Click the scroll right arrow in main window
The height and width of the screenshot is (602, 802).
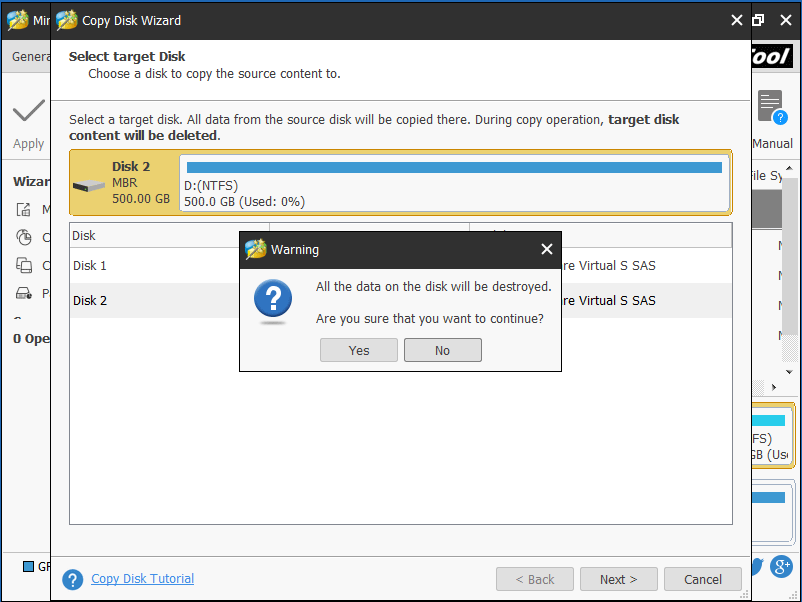click(774, 387)
